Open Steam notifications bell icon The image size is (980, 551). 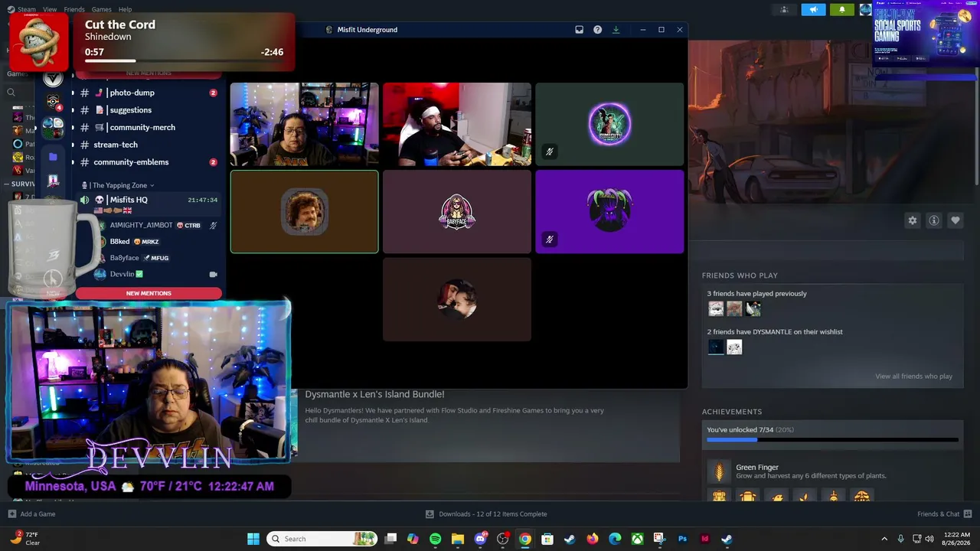[842, 9]
